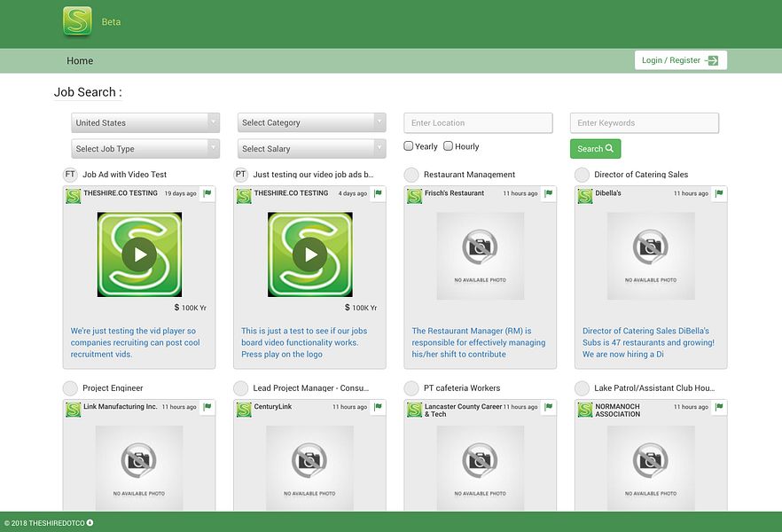
Task: Click the Project Engineer job title
Action: pos(113,387)
